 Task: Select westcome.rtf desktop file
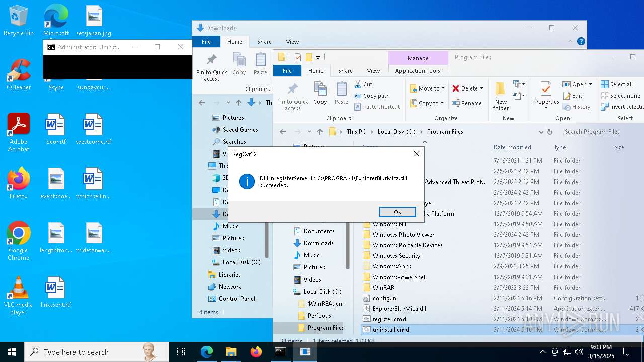click(94, 129)
